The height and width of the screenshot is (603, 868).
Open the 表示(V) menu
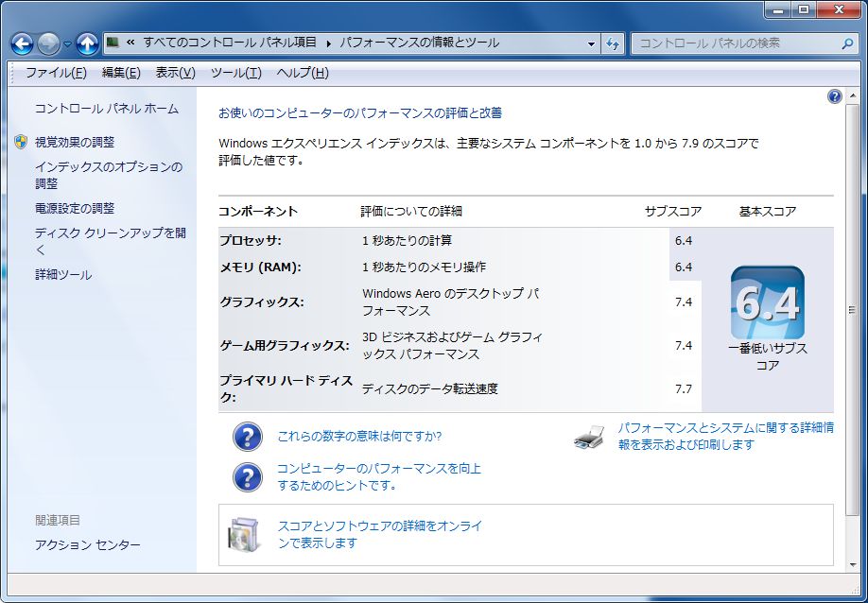[x=176, y=73]
